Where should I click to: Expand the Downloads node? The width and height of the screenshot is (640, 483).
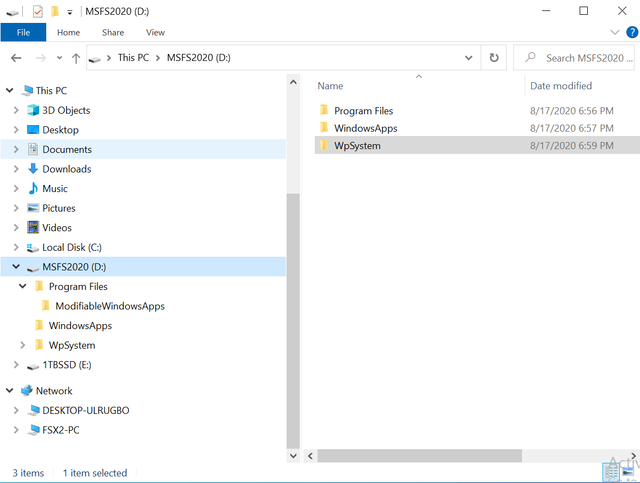pos(16,169)
